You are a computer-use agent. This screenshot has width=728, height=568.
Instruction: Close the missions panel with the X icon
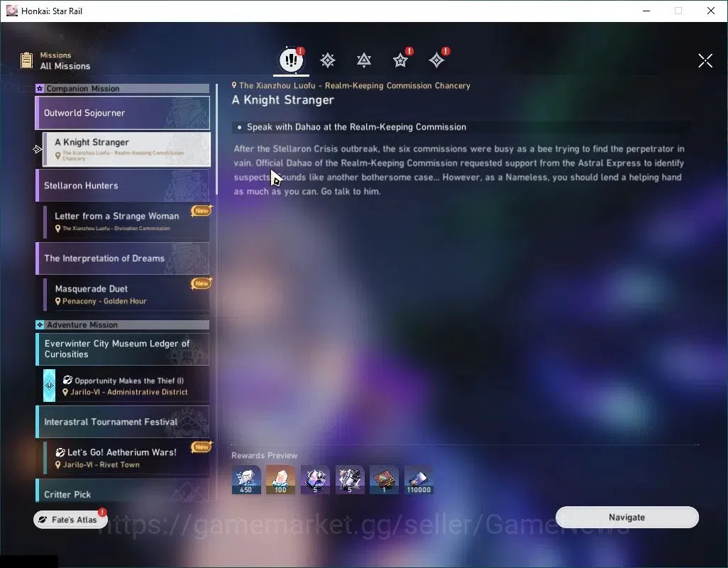pos(705,60)
